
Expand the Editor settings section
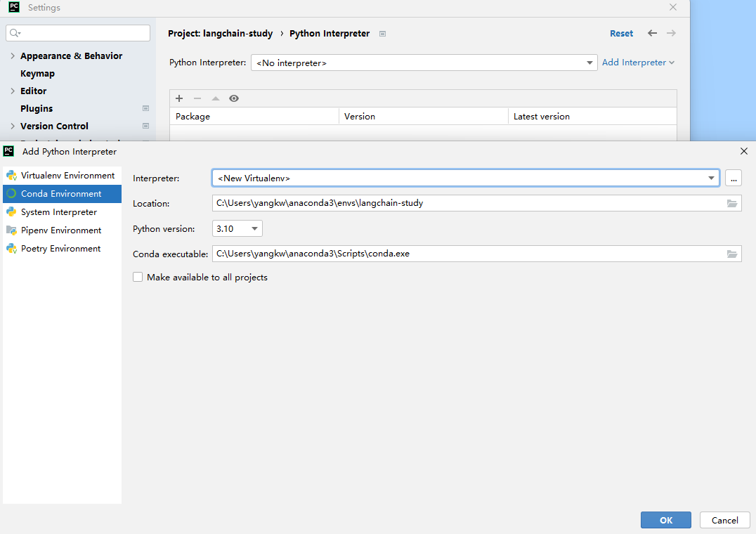[x=13, y=91]
